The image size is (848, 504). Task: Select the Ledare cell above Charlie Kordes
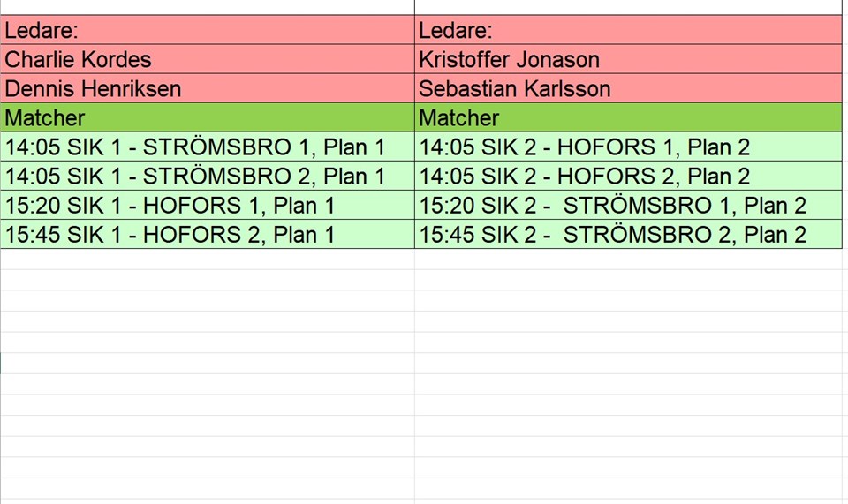pos(208,31)
